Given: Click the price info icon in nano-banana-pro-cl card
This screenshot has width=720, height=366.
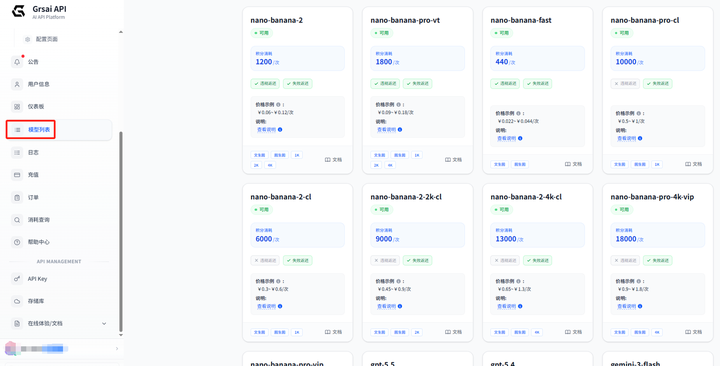Looking at the screenshot, I should click(638, 113).
